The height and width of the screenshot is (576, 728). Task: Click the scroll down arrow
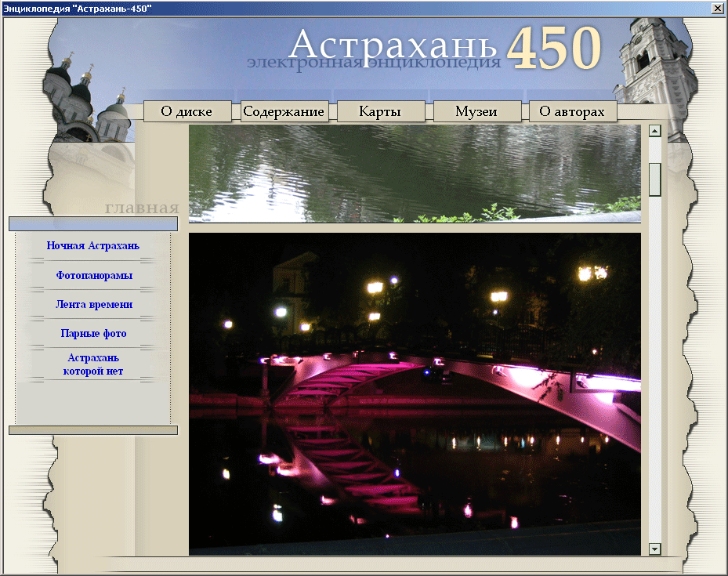[x=654, y=549]
